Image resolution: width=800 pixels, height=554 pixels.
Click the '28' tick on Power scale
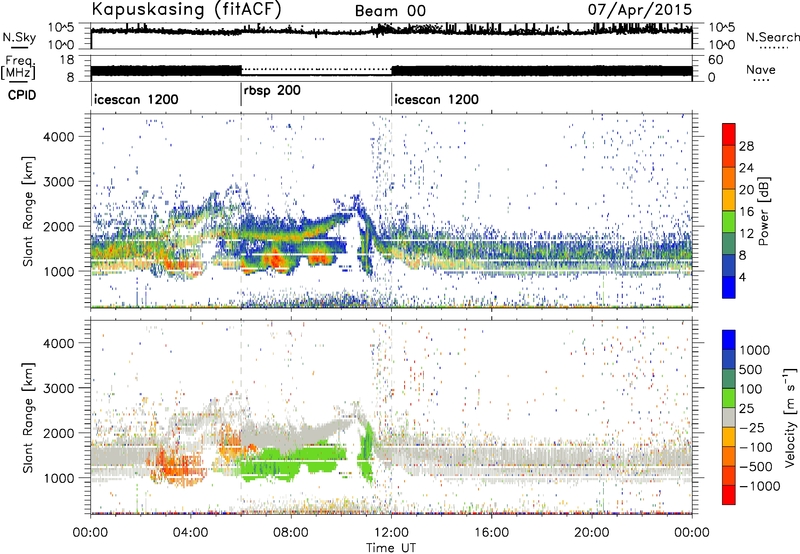tap(746, 146)
